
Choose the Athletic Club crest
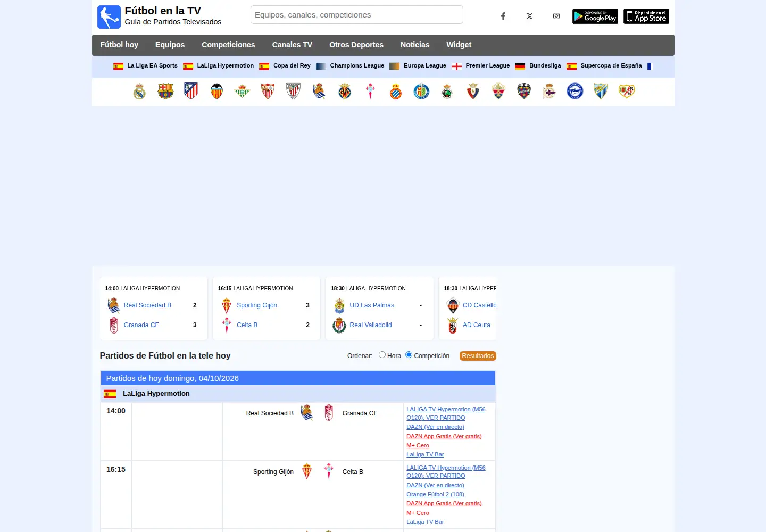point(293,92)
